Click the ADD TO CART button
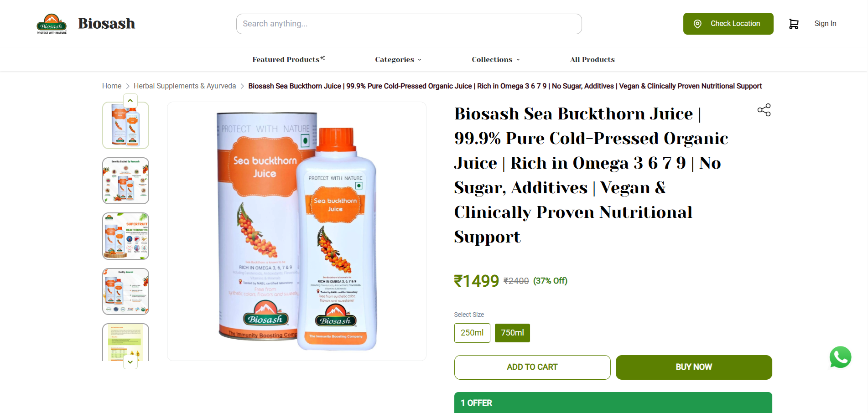This screenshot has height=413, width=868. [x=532, y=367]
